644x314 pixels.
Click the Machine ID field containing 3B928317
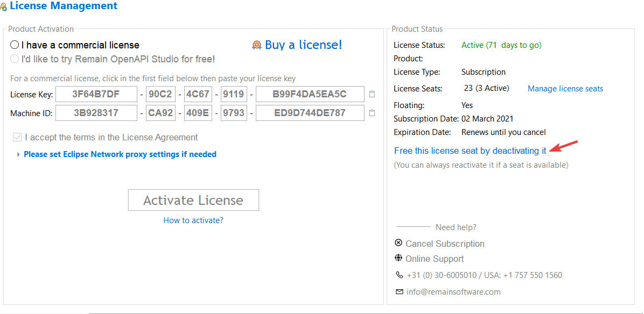[96, 113]
